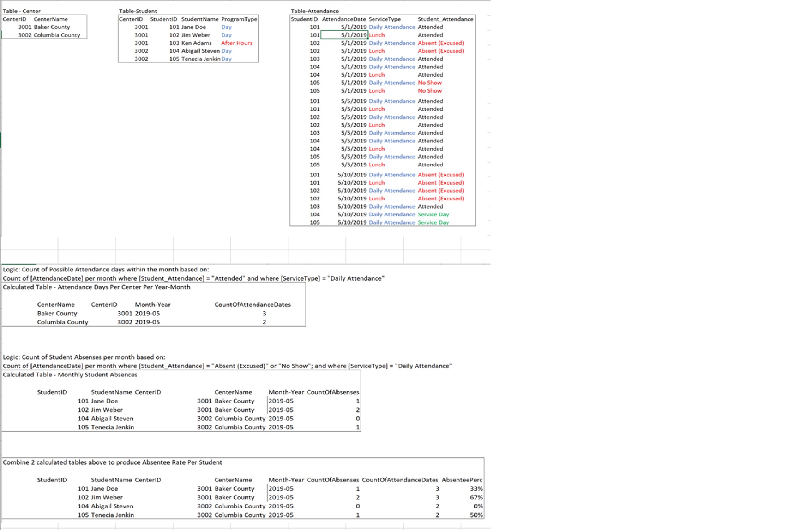The width and height of the screenshot is (798, 532).
Task: Click the Table-Attendance title cell
Action: [315, 11]
